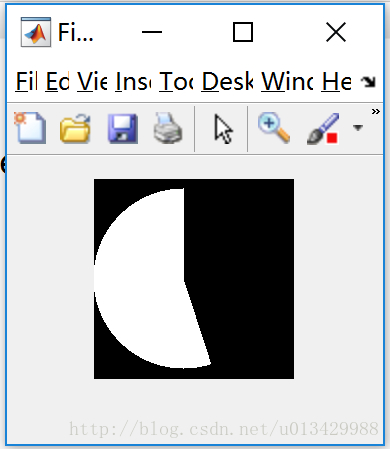Open the Window menu
This screenshot has height=449, width=390.
287,82
